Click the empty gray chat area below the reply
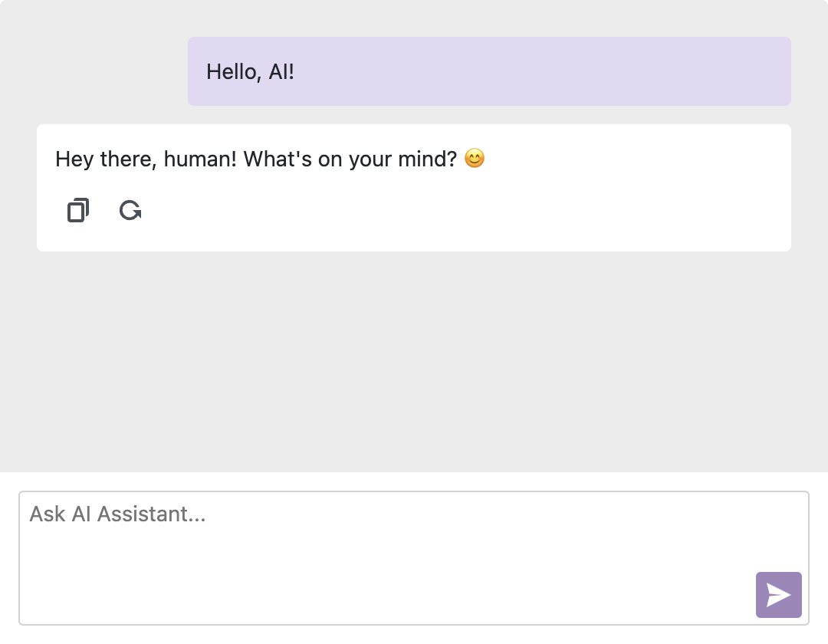The height and width of the screenshot is (644, 828). (x=414, y=360)
